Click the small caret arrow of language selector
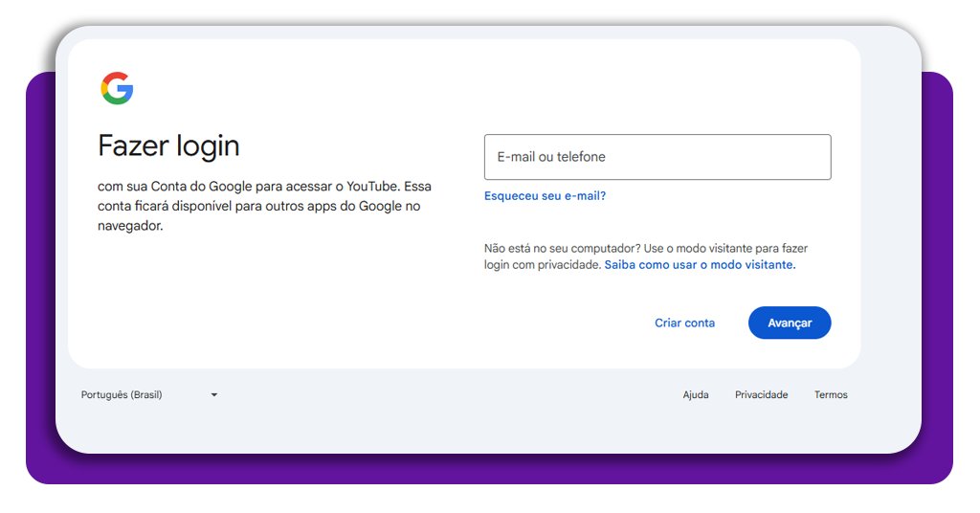This screenshot has width=980, height=513. coord(214,394)
